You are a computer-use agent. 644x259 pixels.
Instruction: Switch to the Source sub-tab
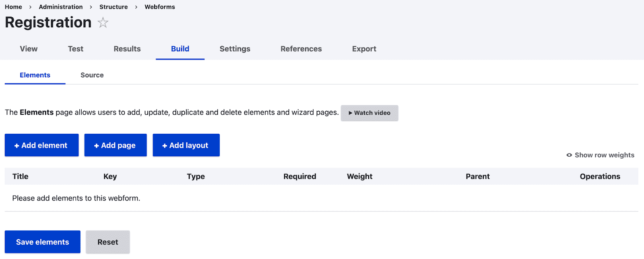92,75
